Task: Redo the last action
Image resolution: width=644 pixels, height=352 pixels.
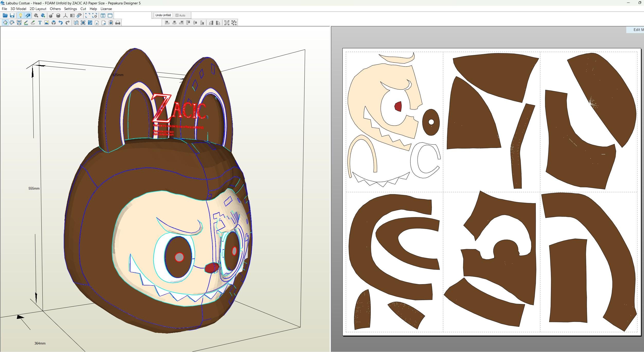Action: pos(68,23)
